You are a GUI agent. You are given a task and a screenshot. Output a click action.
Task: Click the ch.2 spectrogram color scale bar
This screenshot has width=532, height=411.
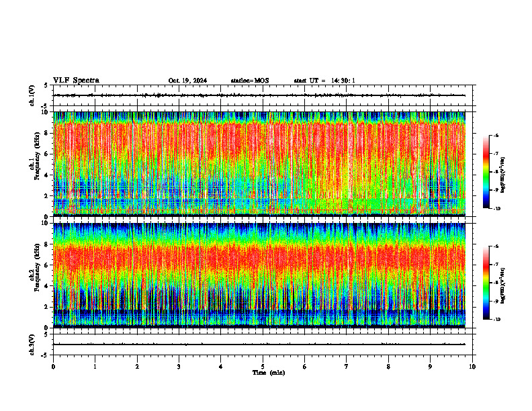tap(486, 283)
